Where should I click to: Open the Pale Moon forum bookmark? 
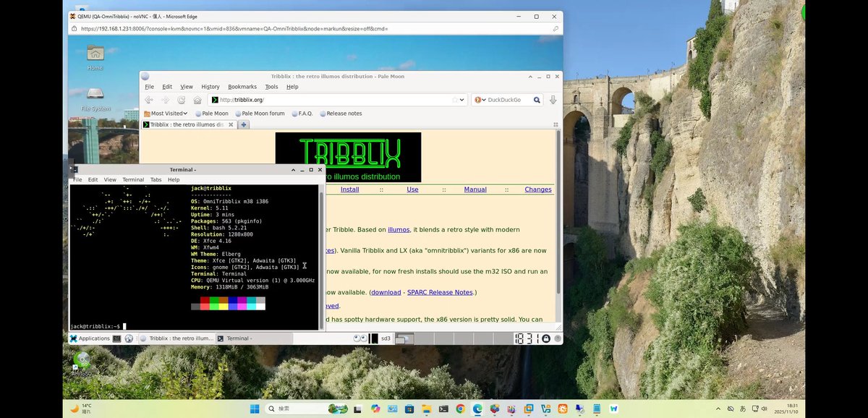(x=259, y=114)
